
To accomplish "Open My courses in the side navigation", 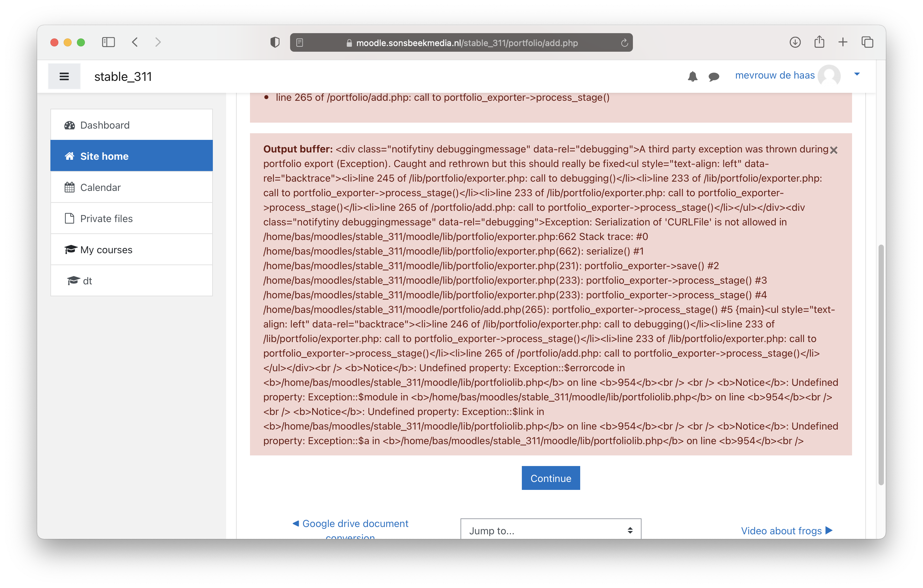I will [x=132, y=250].
